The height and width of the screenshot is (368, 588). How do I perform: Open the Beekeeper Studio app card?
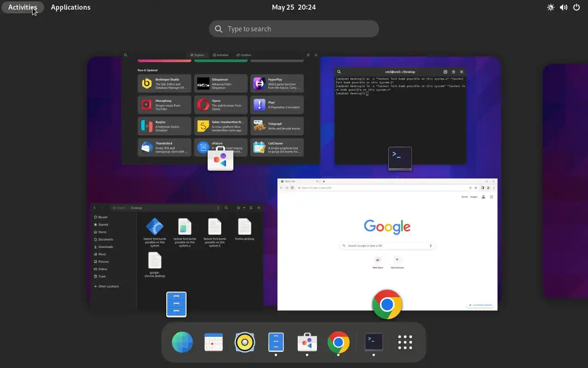tap(164, 83)
